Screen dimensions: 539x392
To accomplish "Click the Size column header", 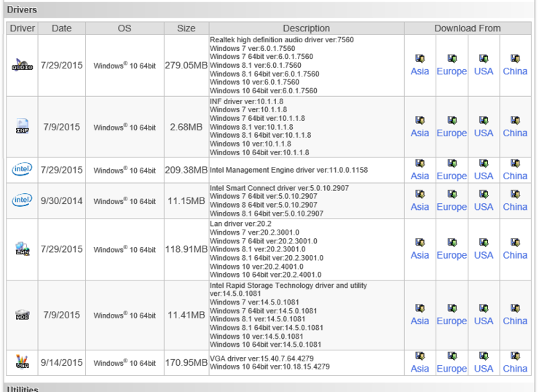I will tap(186, 28).
